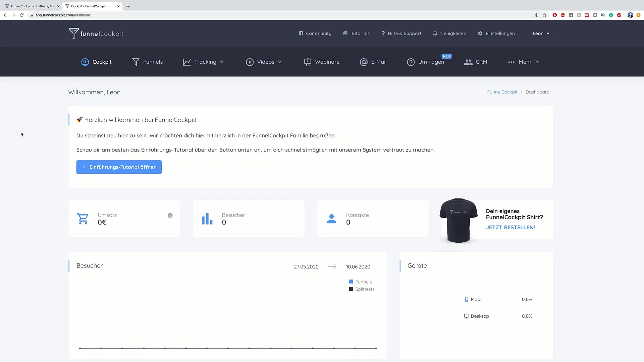Click the Tutorials book icon
The image size is (644, 362).
tap(345, 34)
